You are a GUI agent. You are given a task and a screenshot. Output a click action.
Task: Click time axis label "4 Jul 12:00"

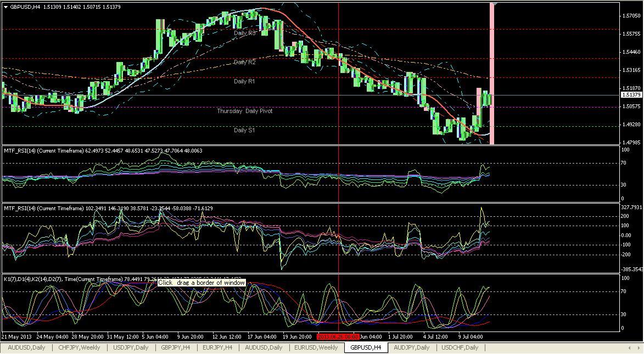click(435, 337)
